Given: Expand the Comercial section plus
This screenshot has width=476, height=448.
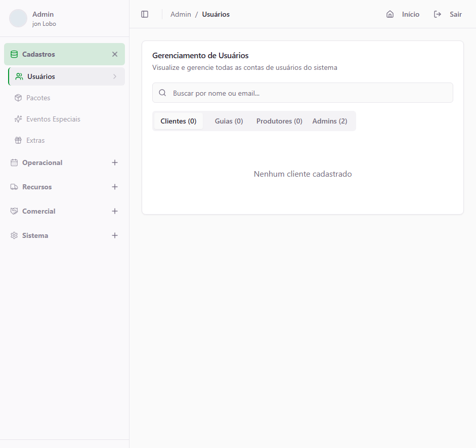Looking at the screenshot, I should point(115,211).
